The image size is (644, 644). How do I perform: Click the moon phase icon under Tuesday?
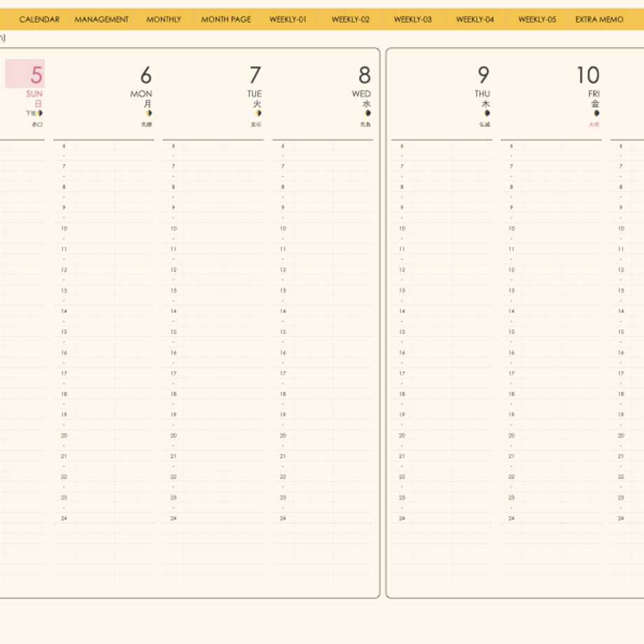[258, 113]
